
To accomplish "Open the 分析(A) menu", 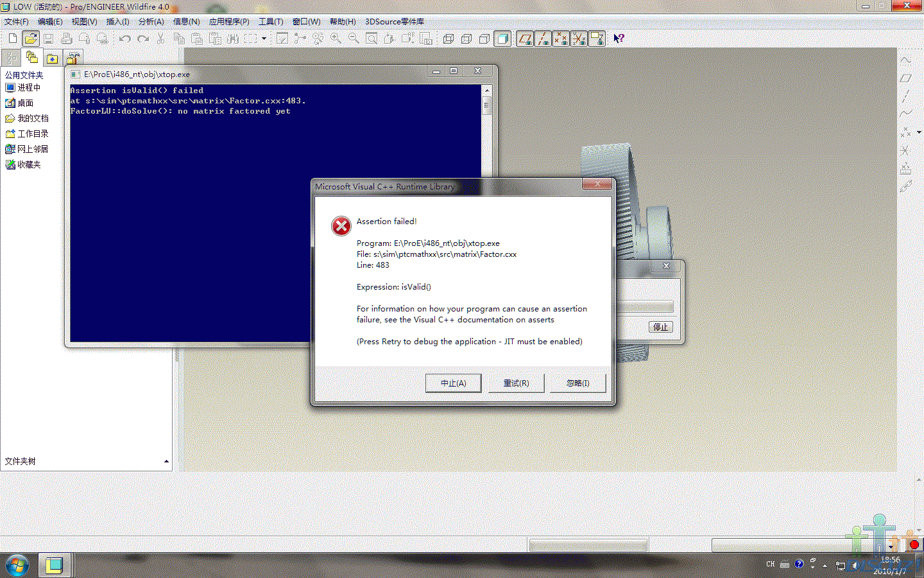I will coord(151,22).
